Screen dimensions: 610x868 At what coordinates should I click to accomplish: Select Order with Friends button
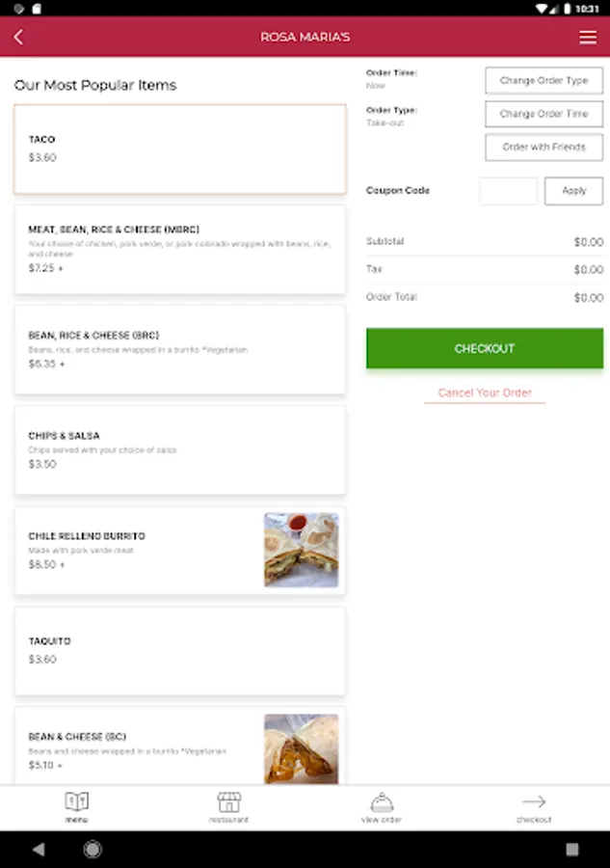pyautogui.click(x=544, y=148)
